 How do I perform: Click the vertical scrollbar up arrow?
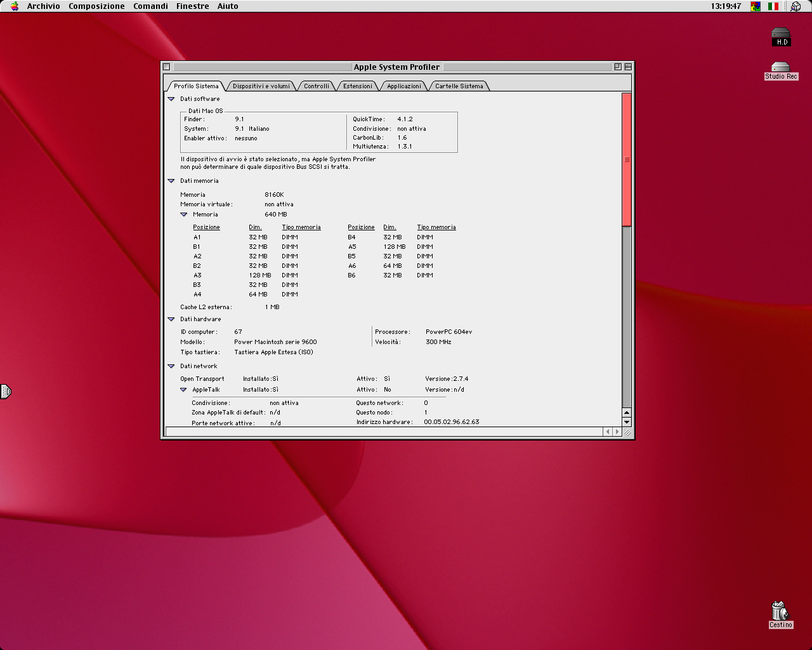coord(627,413)
